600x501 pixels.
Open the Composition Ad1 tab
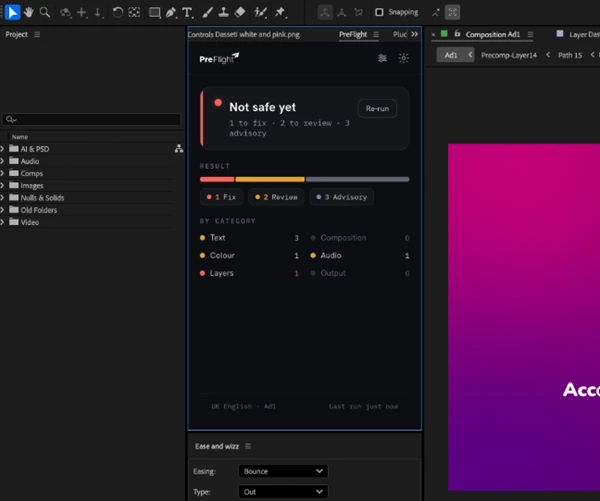tap(492, 34)
